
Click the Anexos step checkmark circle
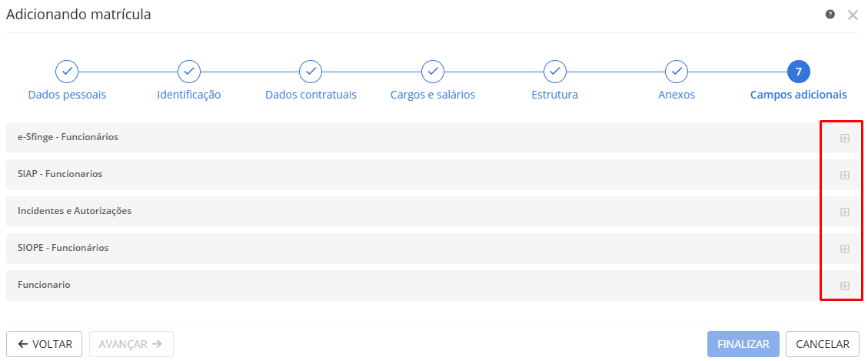(677, 72)
